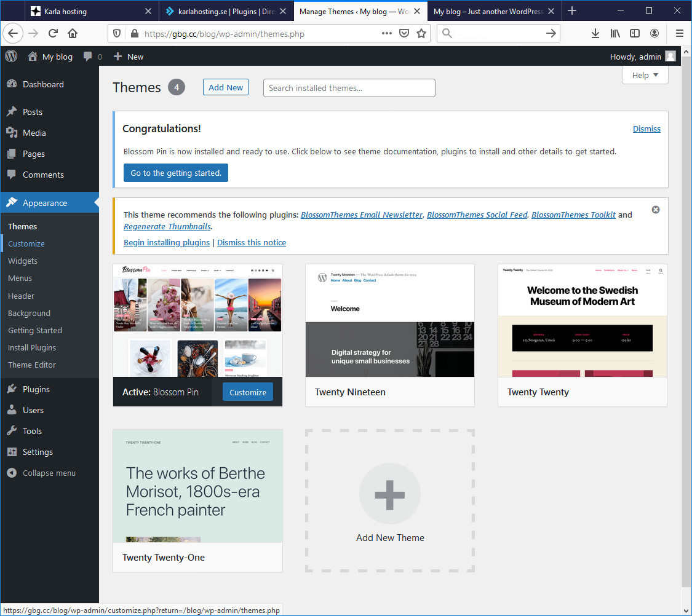The width and height of the screenshot is (692, 616).
Task: Open Background submenu link
Action: coord(29,313)
